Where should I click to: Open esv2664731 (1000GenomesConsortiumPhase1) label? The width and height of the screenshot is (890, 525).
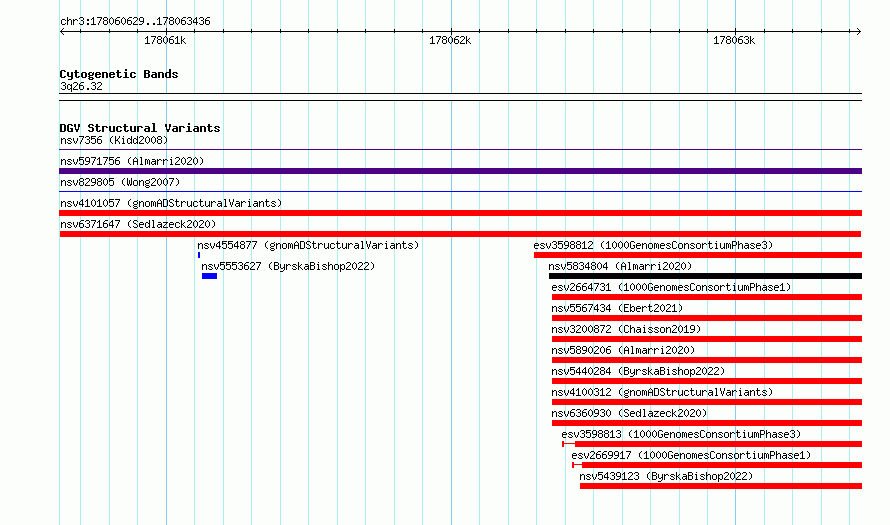671,287
